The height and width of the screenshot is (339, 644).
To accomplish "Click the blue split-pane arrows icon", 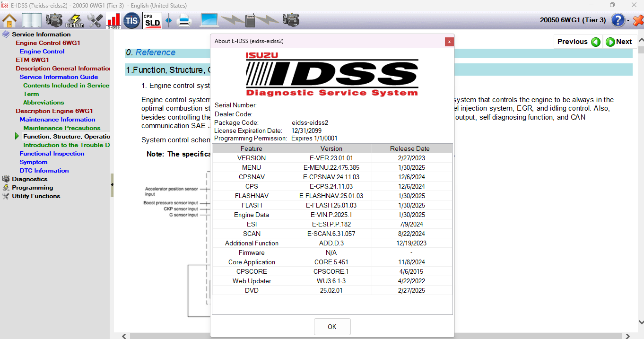I will coord(168,20).
